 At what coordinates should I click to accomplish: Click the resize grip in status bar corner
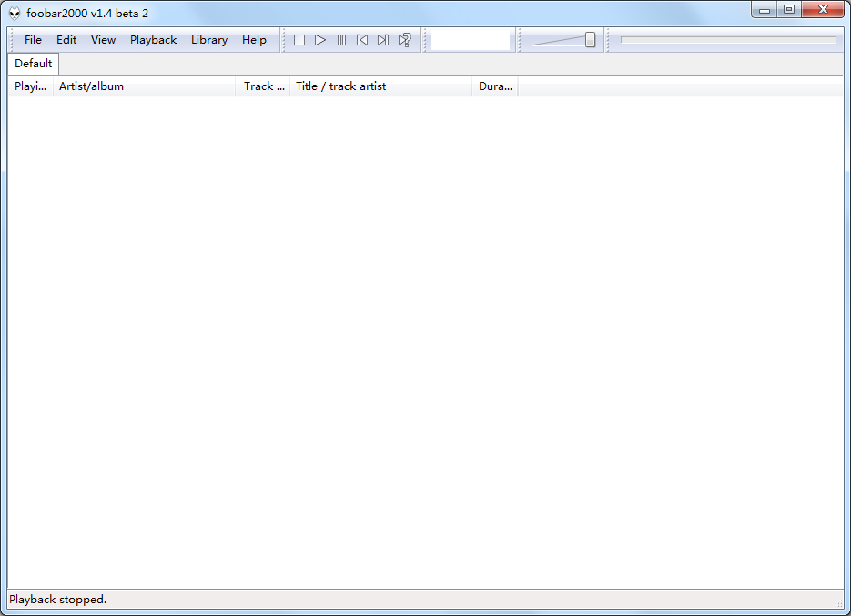pyautogui.click(x=839, y=602)
